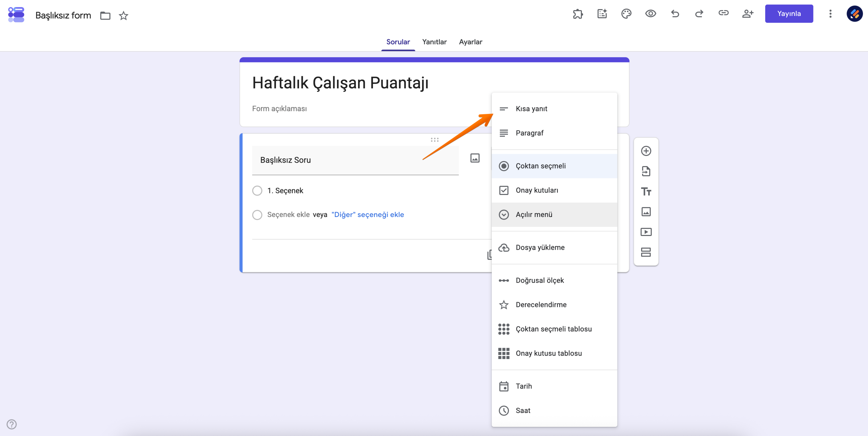Open the theme customization palette
868x436 pixels.
626,14
